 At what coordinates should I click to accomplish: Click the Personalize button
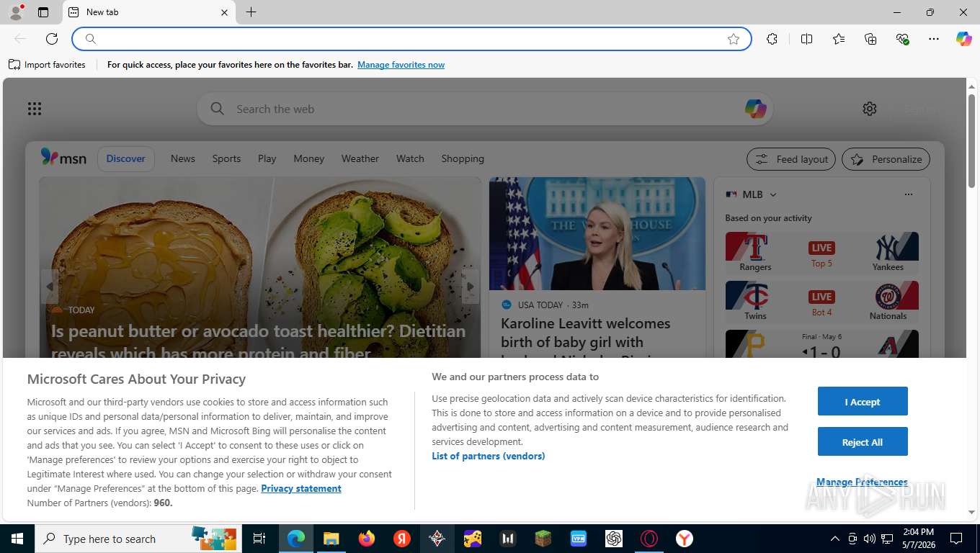(886, 159)
